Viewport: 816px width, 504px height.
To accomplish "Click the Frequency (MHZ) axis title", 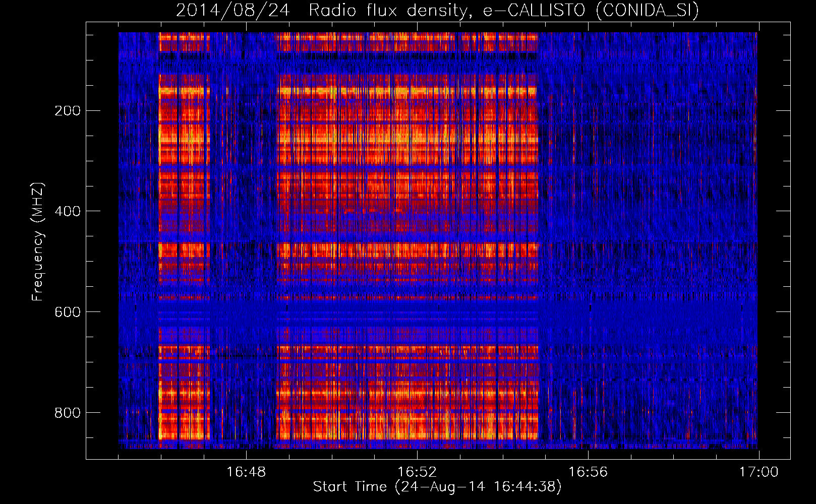I will tap(38, 241).
